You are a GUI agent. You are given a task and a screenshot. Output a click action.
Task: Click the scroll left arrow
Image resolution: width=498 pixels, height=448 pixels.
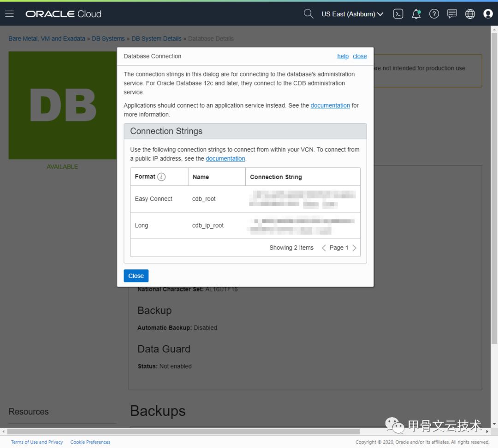point(4,431)
